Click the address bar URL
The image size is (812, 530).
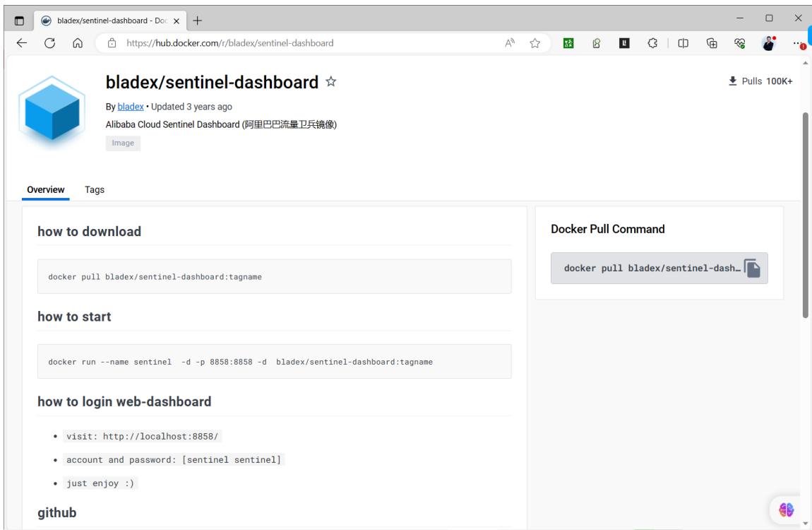(x=230, y=43)
